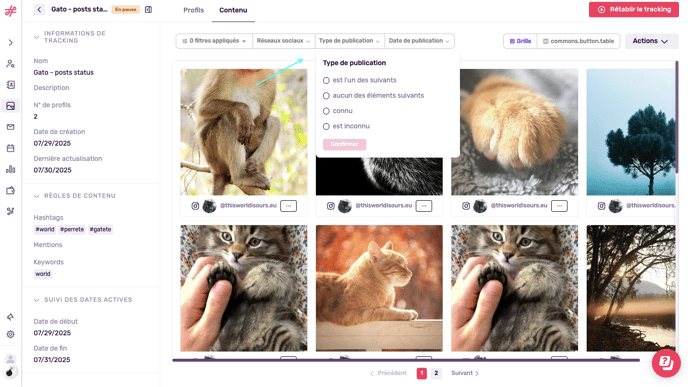This screenshot has width=688, height=387.
Task: Open the "0 filtres appliqués" dropdown
Action: (x=214, y=41)
